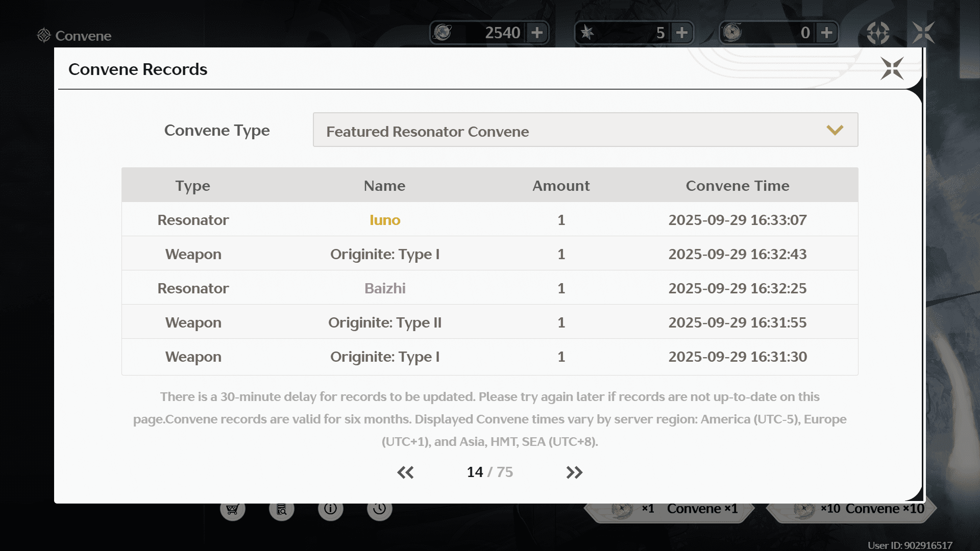
Task: Open the circular crosshair icon at top right
Action: tap(878, 33)
